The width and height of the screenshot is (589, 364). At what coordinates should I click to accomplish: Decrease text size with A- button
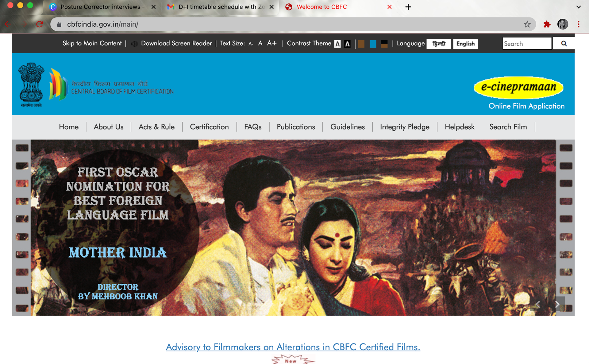(251, 44)
